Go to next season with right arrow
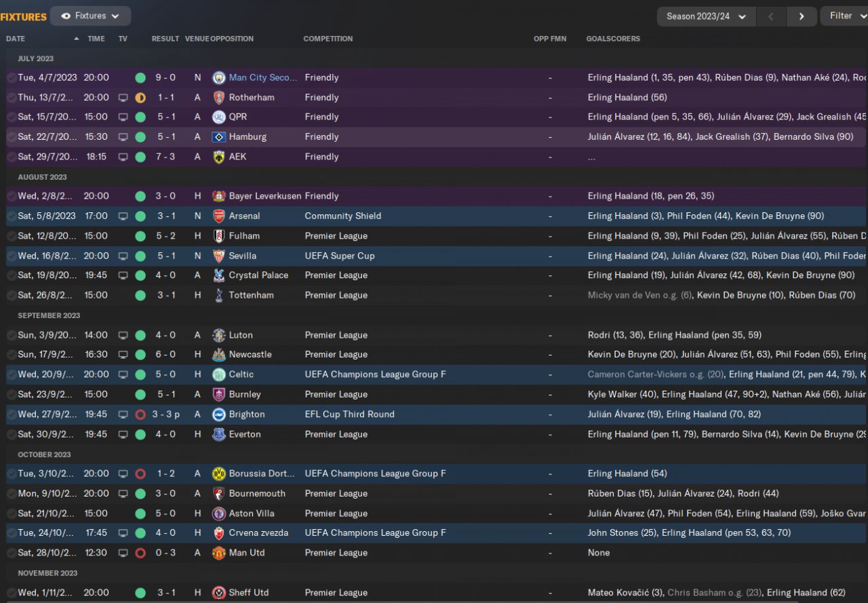 802,16
